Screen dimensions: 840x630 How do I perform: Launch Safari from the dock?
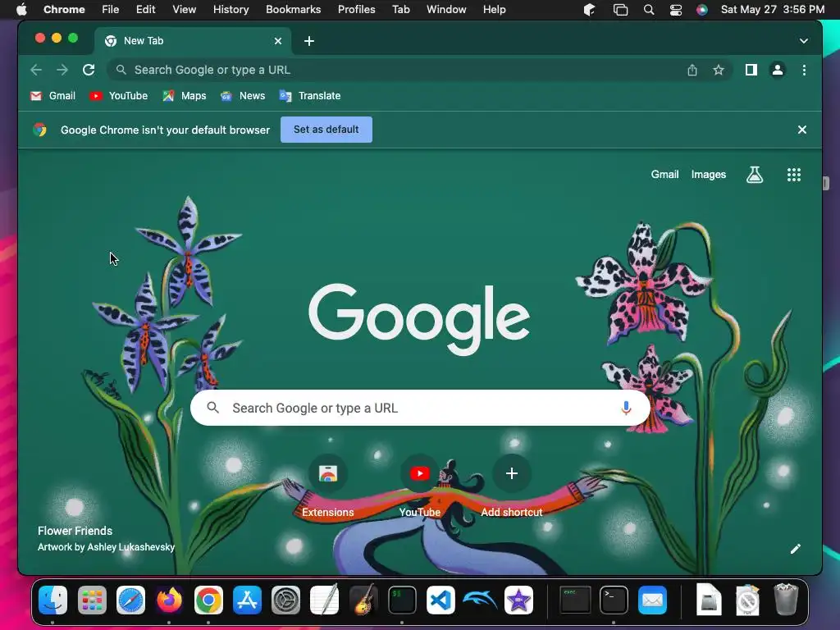tap(130, 600)
